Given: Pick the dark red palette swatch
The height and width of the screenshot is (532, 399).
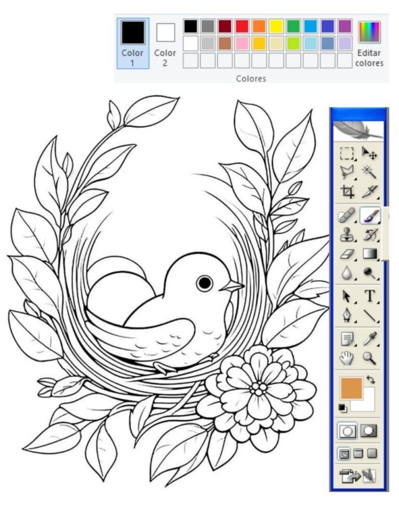Looking at the screenshot, I should point(225,26).
